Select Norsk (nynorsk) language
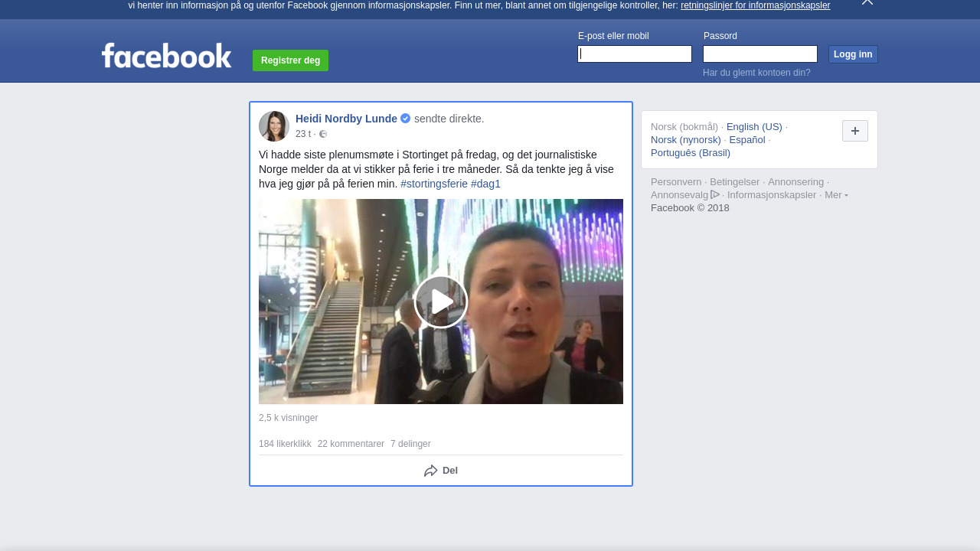The width and height of the screenshot is (980, 551). tap(685, 140)
